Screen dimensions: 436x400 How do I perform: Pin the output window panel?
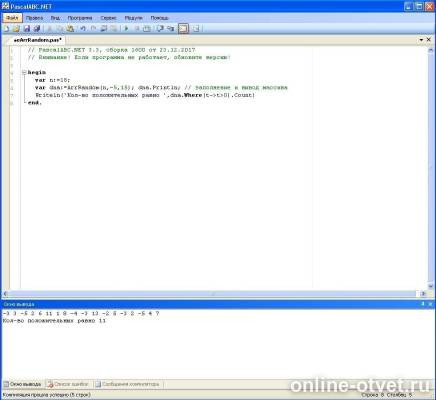[x=423, y=304]
